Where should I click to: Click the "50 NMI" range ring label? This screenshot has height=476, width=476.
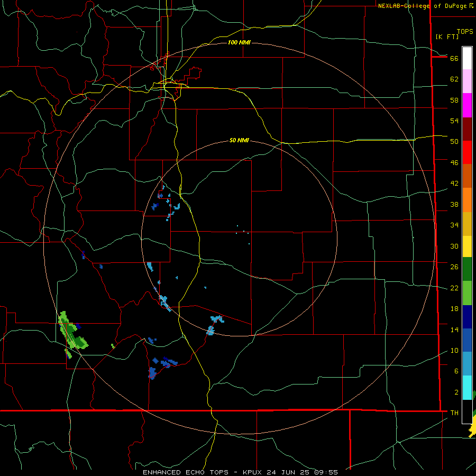(239, 140)
